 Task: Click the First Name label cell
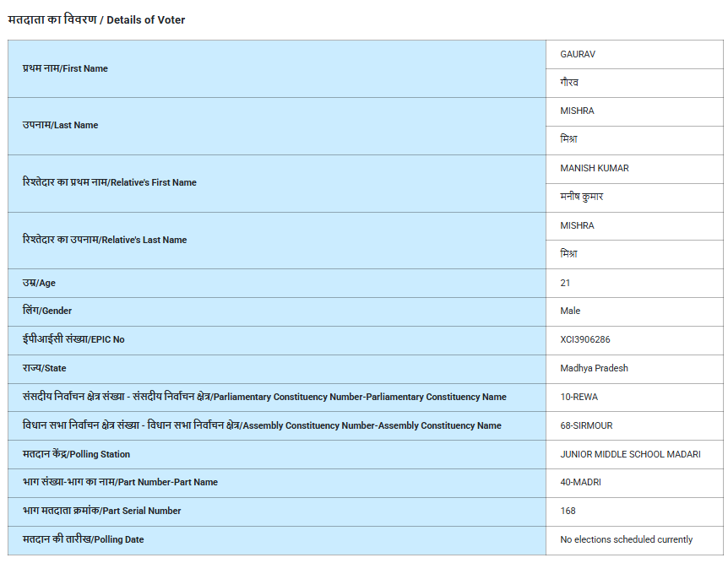66,68
